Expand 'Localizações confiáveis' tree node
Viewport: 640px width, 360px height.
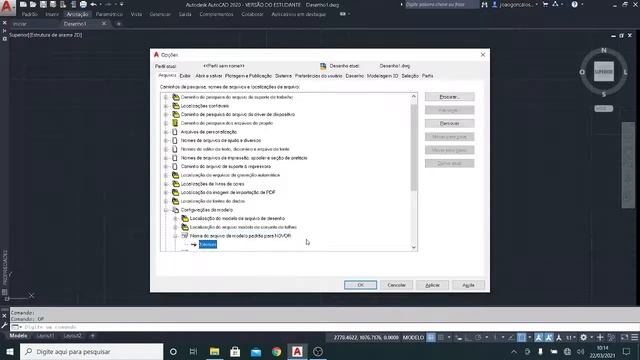tap(166, 106)
